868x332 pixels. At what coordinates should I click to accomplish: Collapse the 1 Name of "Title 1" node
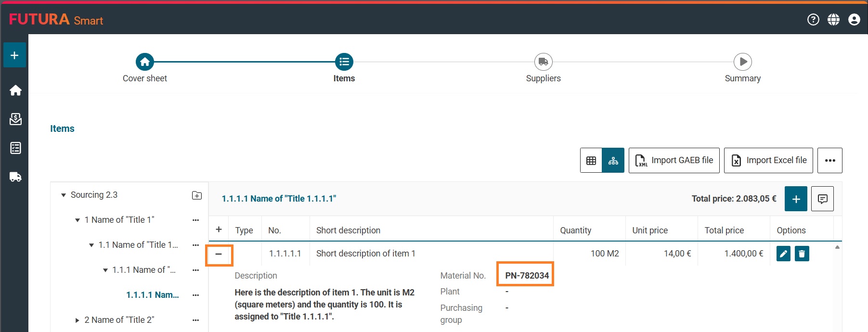[77, 220]
